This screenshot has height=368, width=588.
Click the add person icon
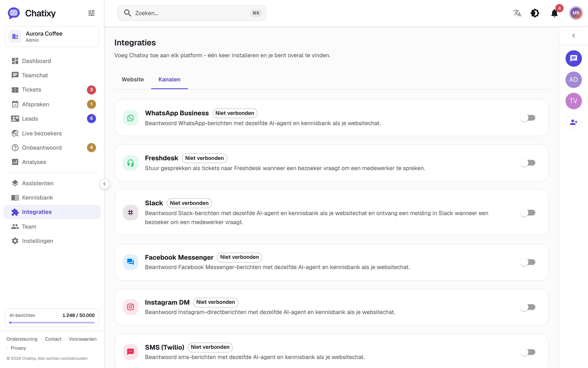point(574,122)
